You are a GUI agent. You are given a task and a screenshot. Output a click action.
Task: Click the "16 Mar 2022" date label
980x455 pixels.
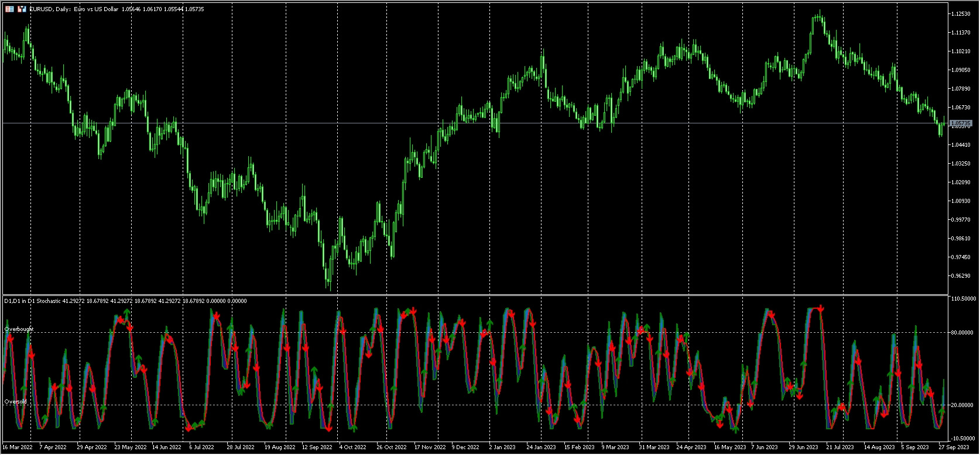pos(18,447)
